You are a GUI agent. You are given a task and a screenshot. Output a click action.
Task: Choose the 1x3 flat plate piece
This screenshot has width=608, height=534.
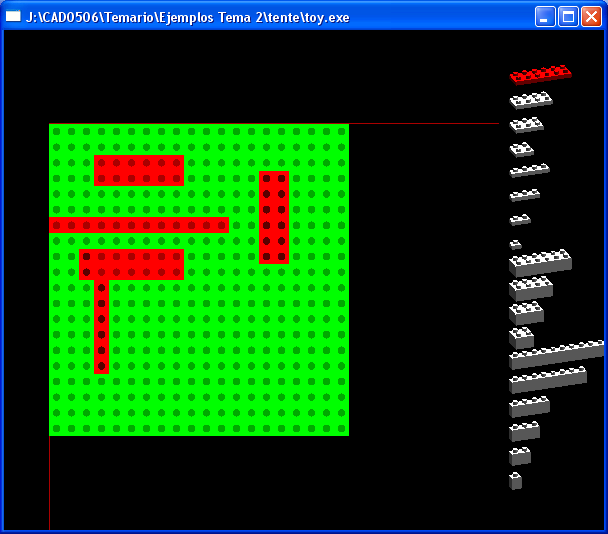pyautogui.click(x=525, y=195)
